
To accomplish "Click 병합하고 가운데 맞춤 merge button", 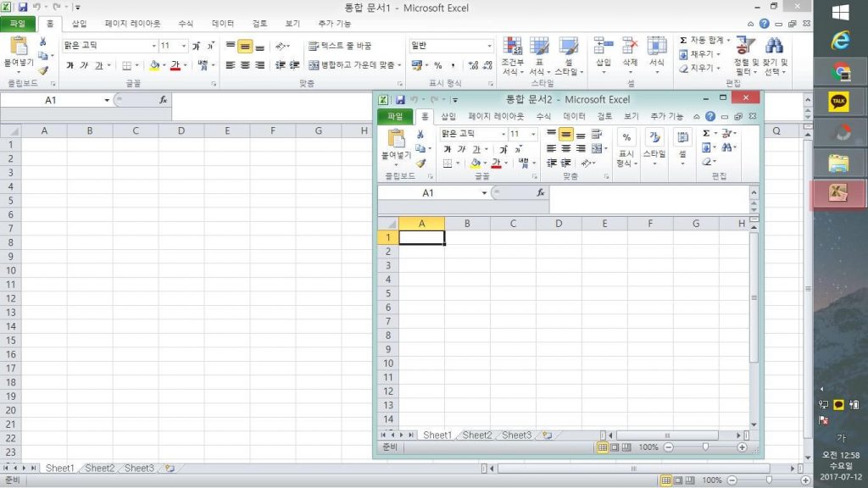I will 354,65.
